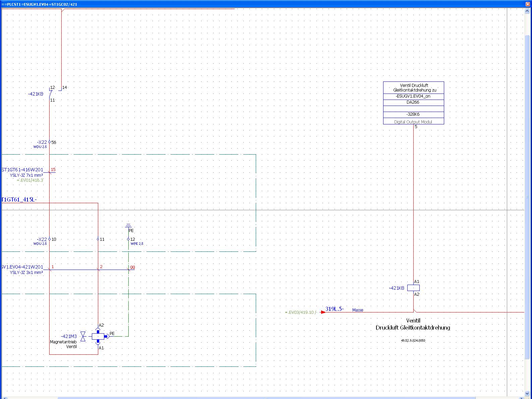Select potential label 'T1GT61_415L-'
Image resolution: width=532 pixels, height=399 pixels.
(19, 199)
